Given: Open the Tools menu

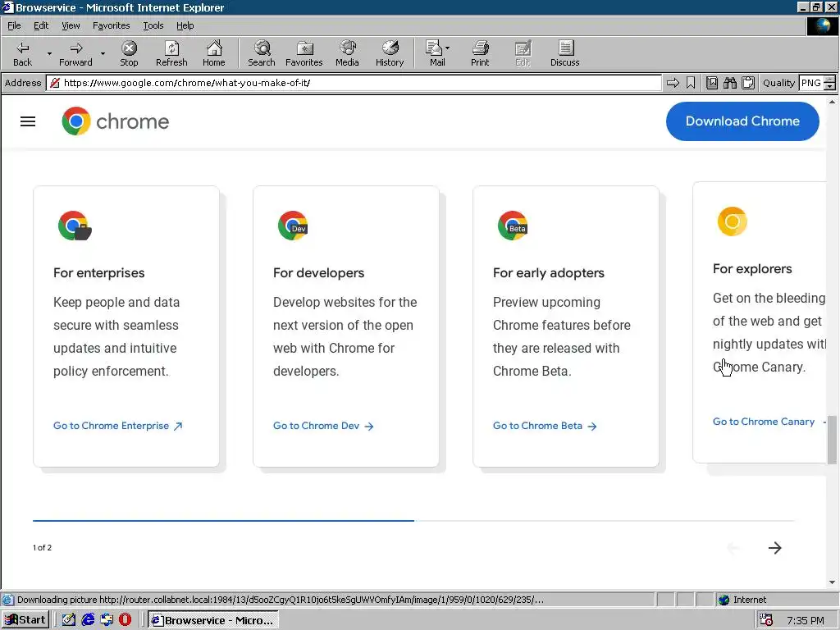Looking at the screenshot, I should 153,25.
